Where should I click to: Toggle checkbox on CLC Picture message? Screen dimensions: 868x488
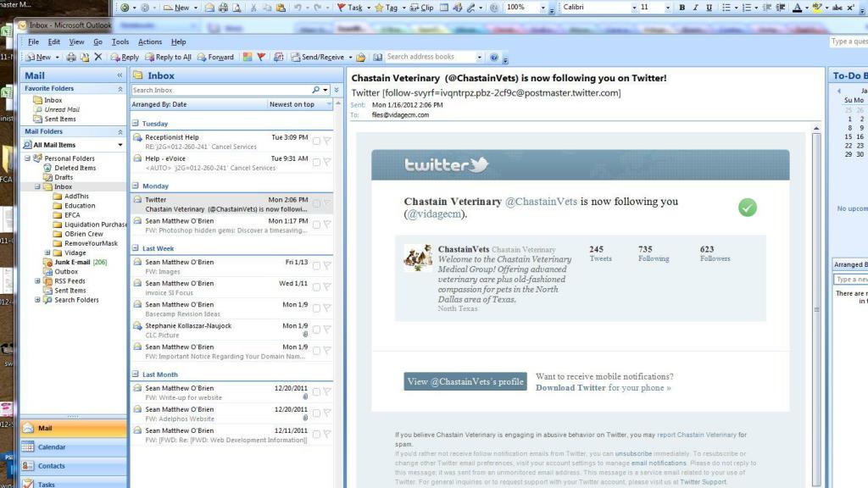click(317, 330)
